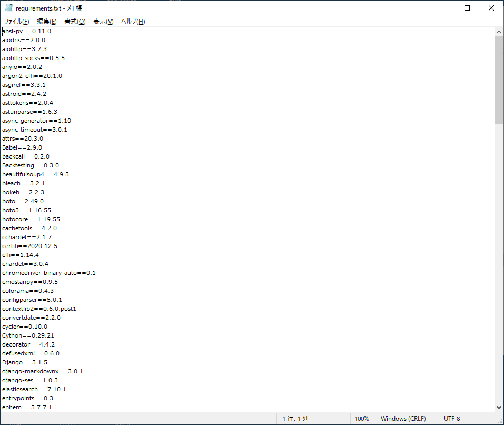Click the line async-timeout==3.0.1
Screen dimensions: 504x425
pyautogui.click(x=35, y=130)
